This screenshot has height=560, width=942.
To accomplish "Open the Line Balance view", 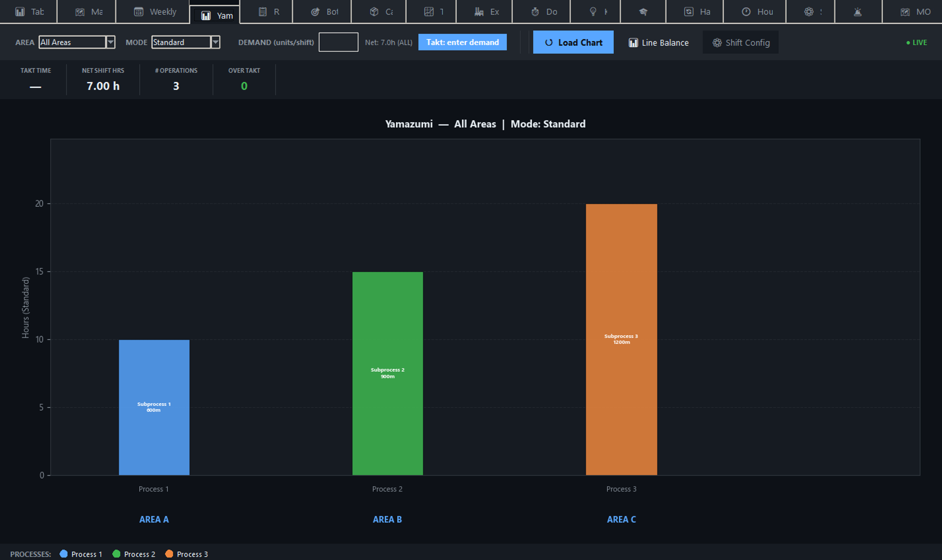I will pyautogui.click(x=658, y=42).
